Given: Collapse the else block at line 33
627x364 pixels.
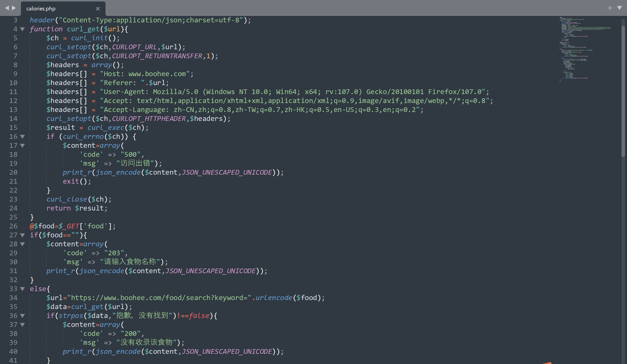Looking at the screenshot, I should point(22,289).
